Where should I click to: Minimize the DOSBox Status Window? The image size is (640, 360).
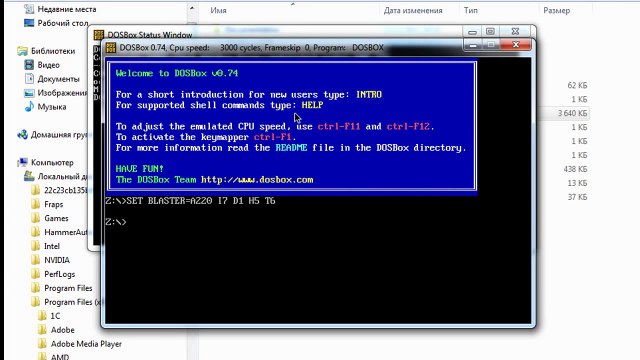pos(472,31)
